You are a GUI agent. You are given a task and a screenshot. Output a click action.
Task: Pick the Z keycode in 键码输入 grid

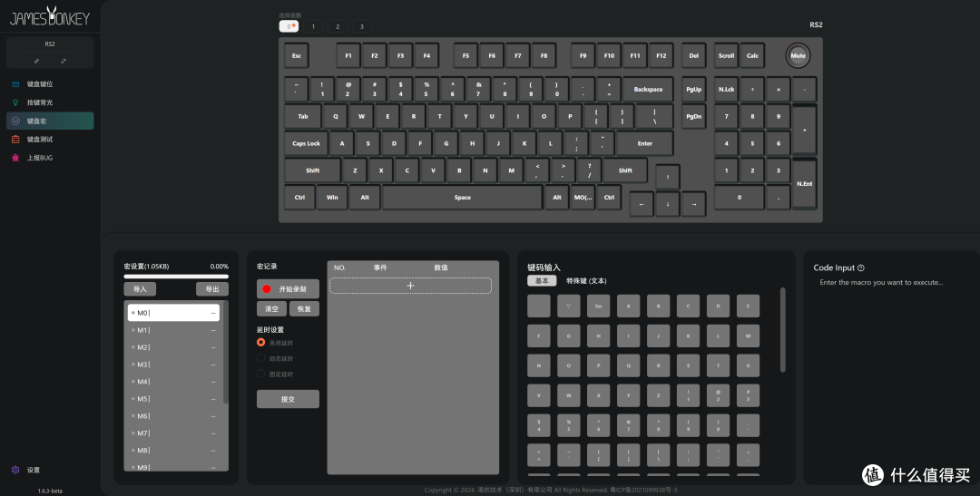click(x=659, y=395)
